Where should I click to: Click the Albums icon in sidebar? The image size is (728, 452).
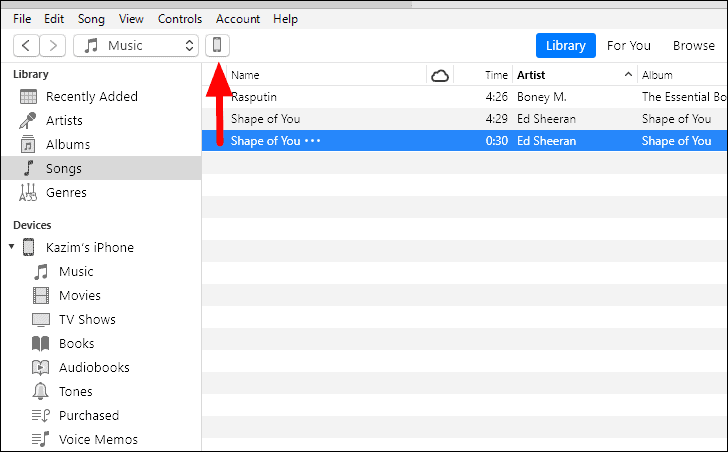28,144
